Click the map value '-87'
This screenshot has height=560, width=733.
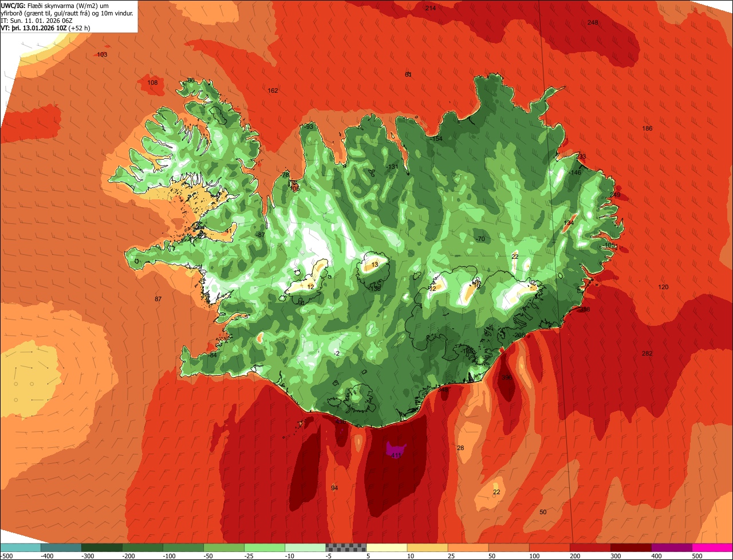pos(261,235)
